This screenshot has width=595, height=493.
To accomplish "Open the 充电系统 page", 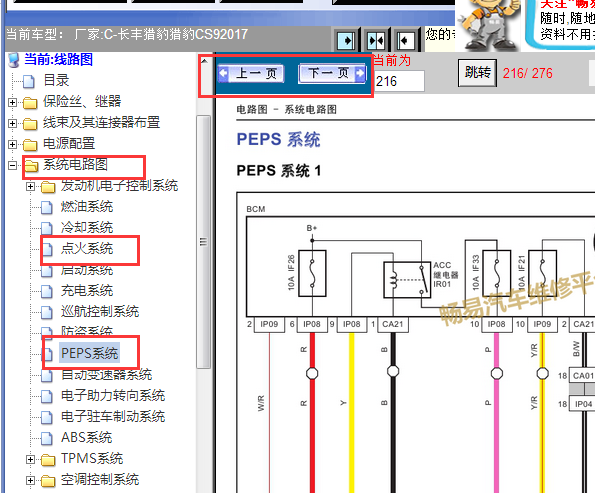I will [x=87, y=291].
